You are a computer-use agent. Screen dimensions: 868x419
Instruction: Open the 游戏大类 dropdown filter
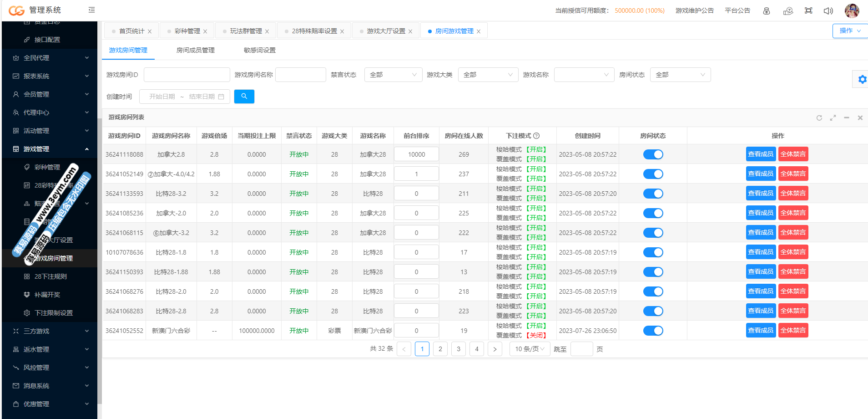(488, 75)
